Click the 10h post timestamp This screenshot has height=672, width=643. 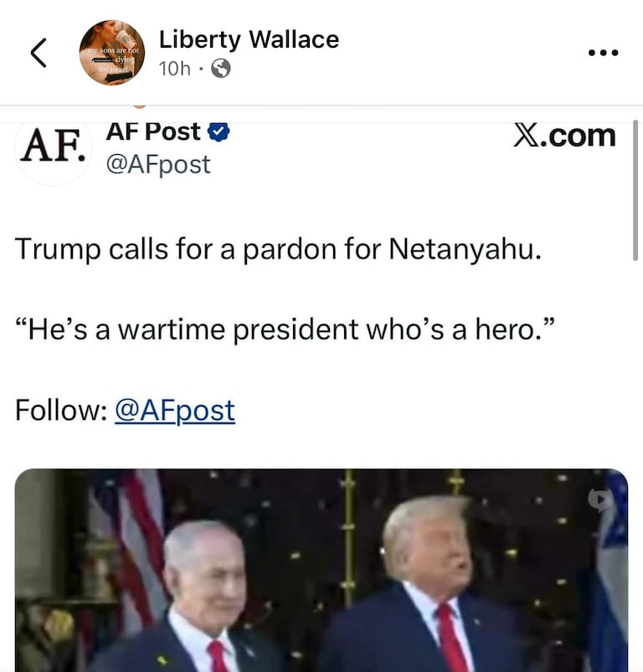[x=174, y=69]
